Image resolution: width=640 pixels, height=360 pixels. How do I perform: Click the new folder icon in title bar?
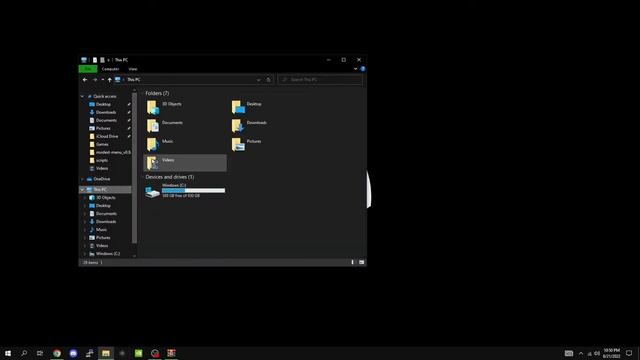point(102,60)
